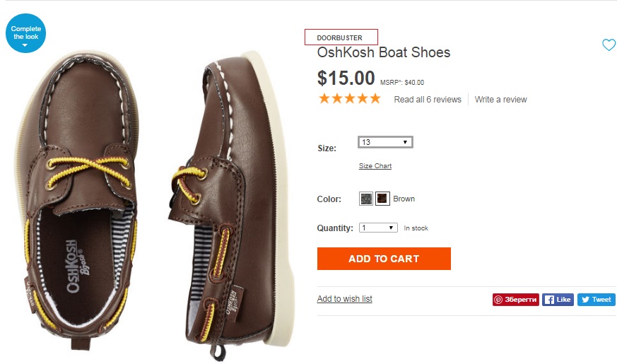
Task: Click the Write a review link
Action: pyautogui.click(x=500, y=100)
